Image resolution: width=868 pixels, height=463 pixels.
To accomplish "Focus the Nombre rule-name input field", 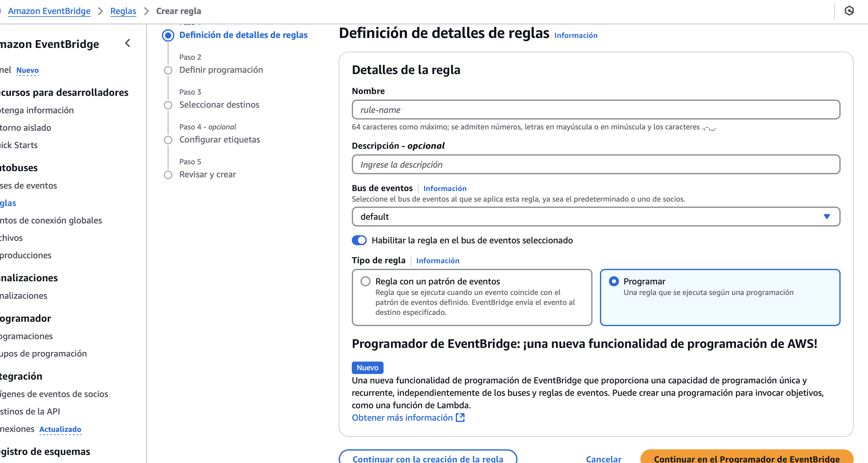I will coord(596,110).
